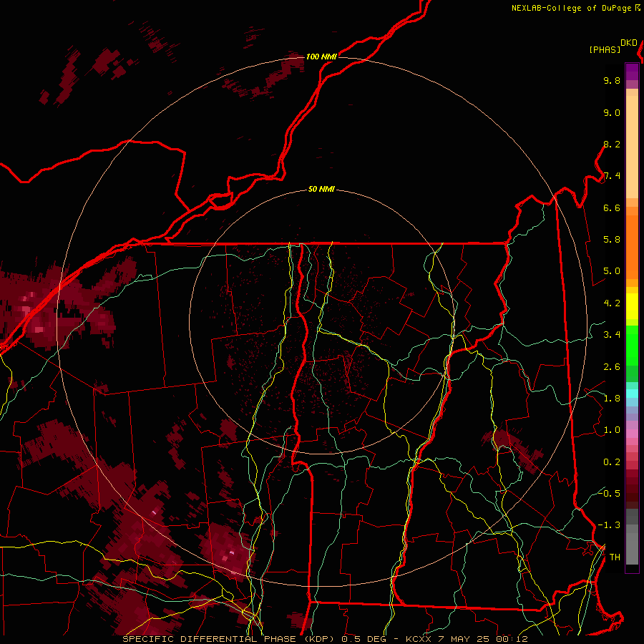Click the 9.0 value on the scale
This screenshot has width=644, height=644.
coord(612,112)
